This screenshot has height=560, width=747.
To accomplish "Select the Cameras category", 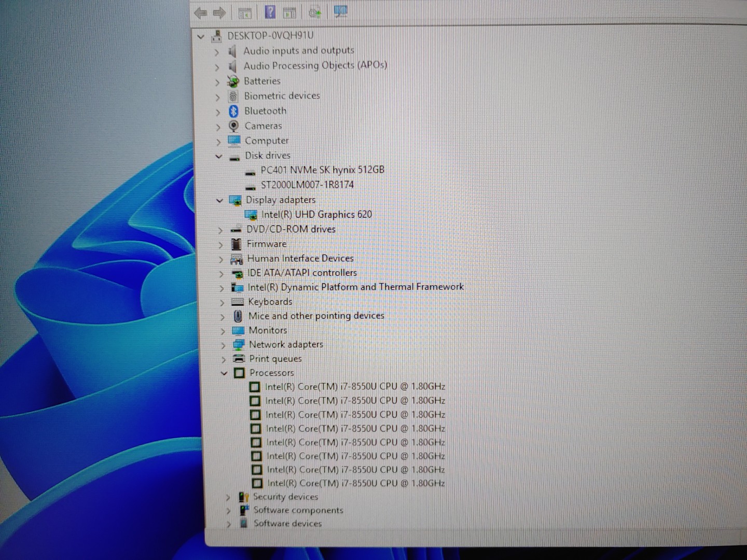I will click(x=263, y=126).
